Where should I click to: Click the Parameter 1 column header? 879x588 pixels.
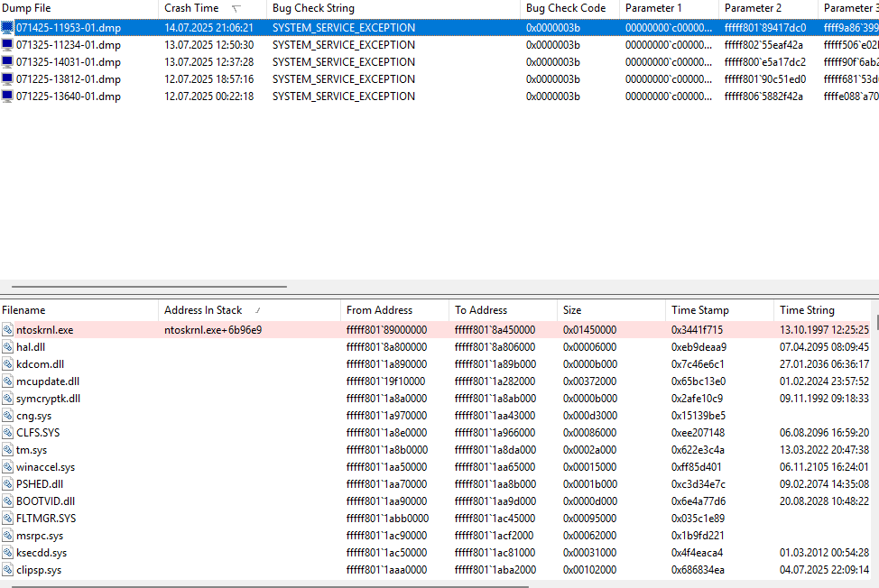point(669,8)
